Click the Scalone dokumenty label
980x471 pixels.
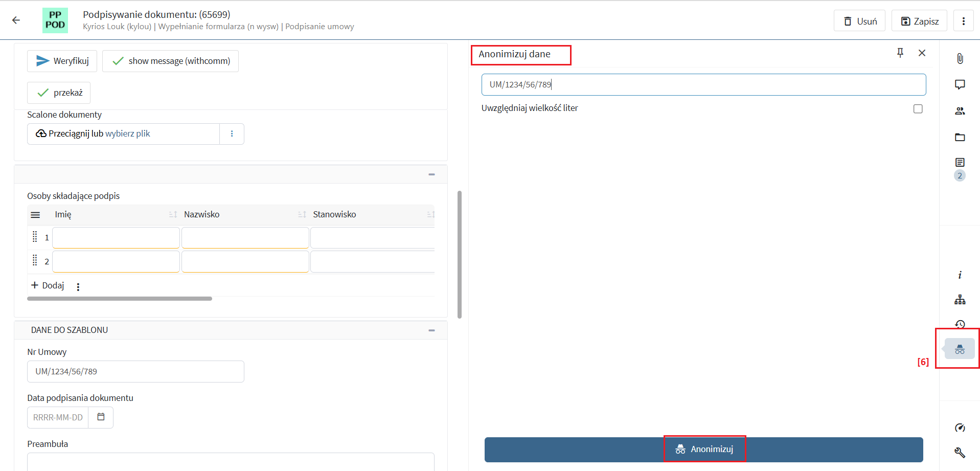(64, 115)
